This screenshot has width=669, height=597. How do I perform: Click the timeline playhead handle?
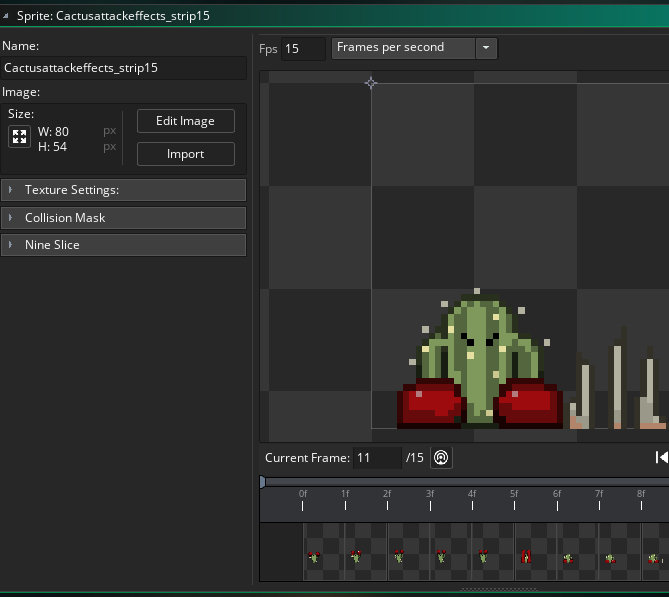click(262, 482)
